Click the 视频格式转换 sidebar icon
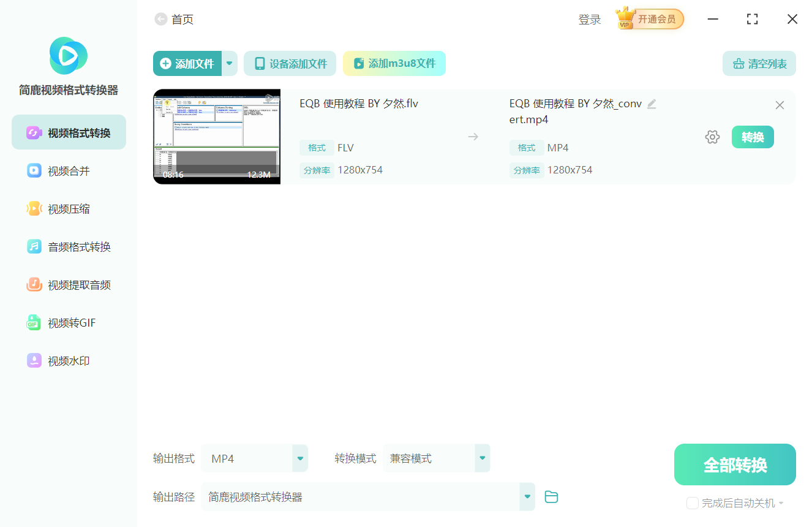The image size is (812, 527). 34,133
